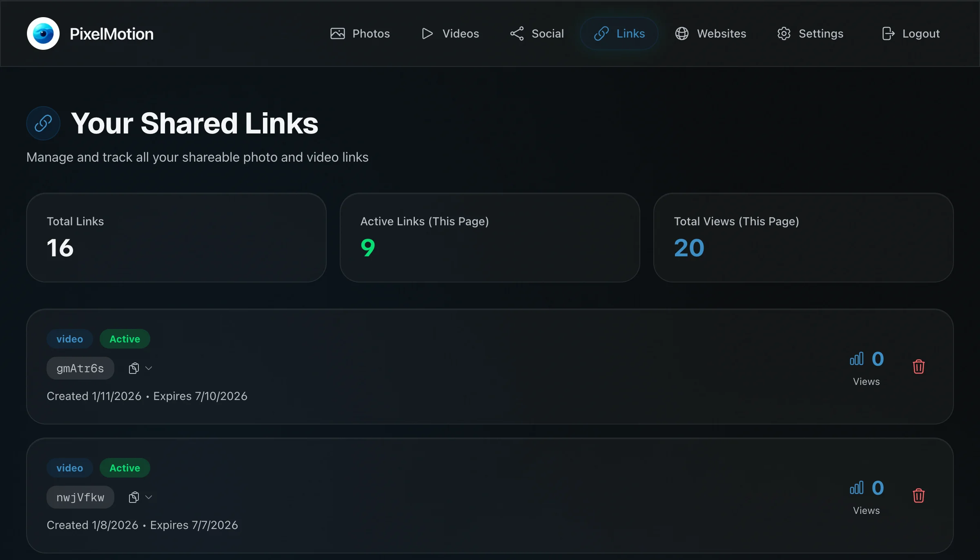The height and width of the screenshot is (560, 980).
Task: Delete the gmAtr6s link via trash icon
Action: point(919,367)
